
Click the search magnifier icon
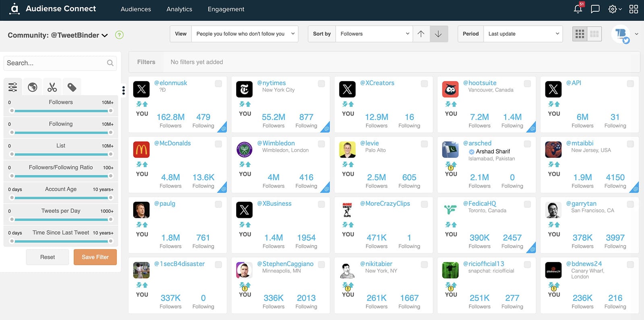pyautogui.click(x=110, y=63)
